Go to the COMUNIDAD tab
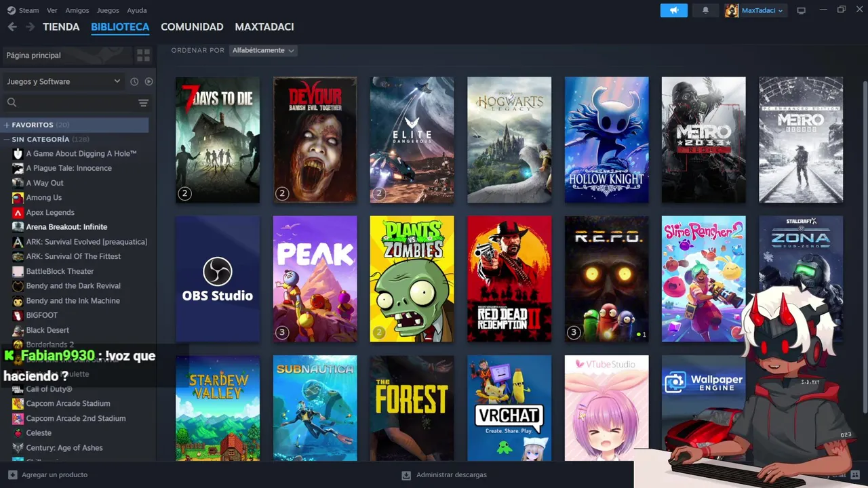The width and height of the screenshot is (868, 488). click(192, 27)
